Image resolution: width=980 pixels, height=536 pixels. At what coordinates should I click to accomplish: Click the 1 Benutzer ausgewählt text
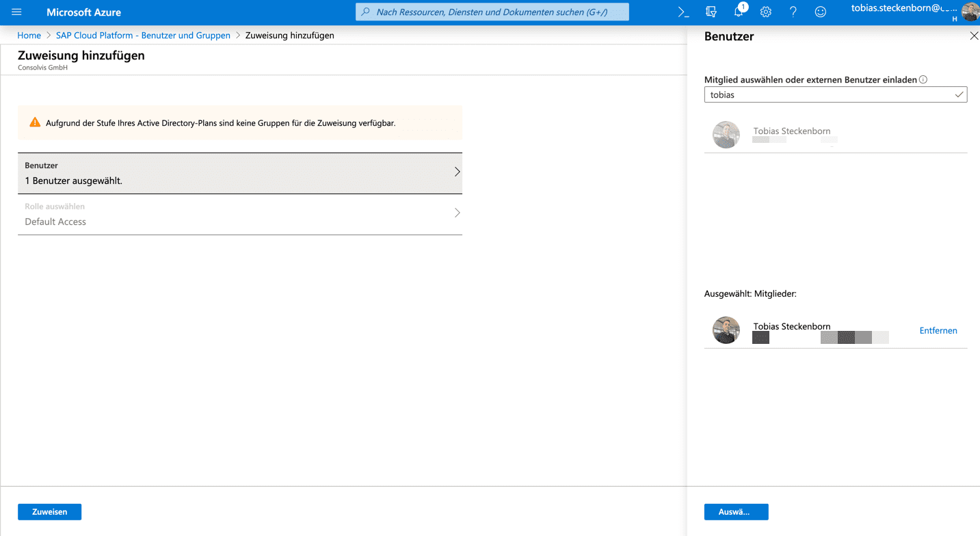point(73,181)
